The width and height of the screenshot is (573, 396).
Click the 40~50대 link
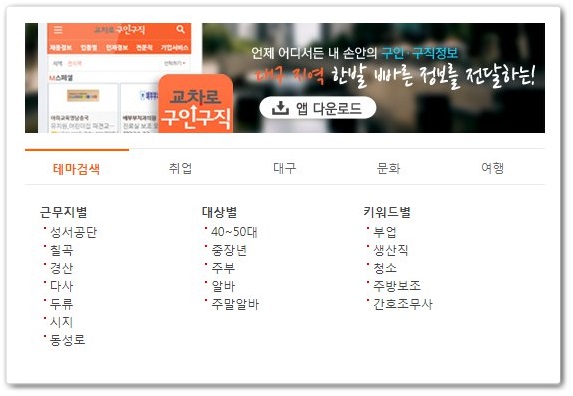234,232
